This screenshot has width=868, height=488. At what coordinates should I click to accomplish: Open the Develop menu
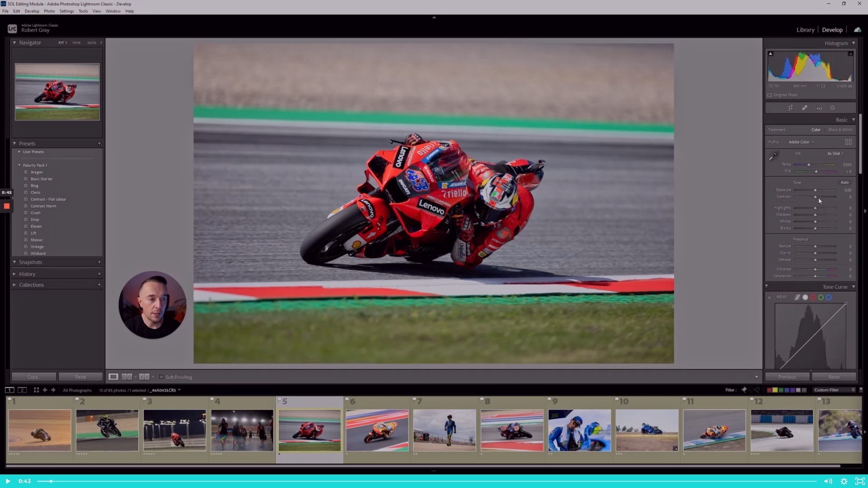point(32,11)
